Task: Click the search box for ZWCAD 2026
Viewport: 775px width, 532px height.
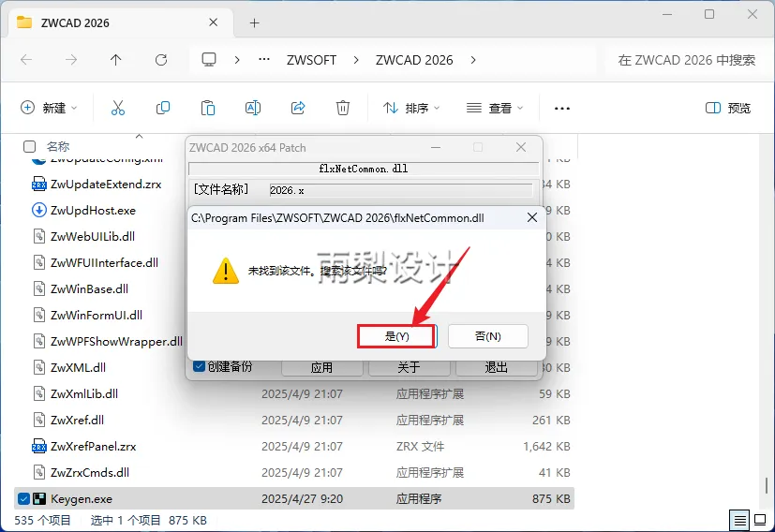Action: [686, 60]
